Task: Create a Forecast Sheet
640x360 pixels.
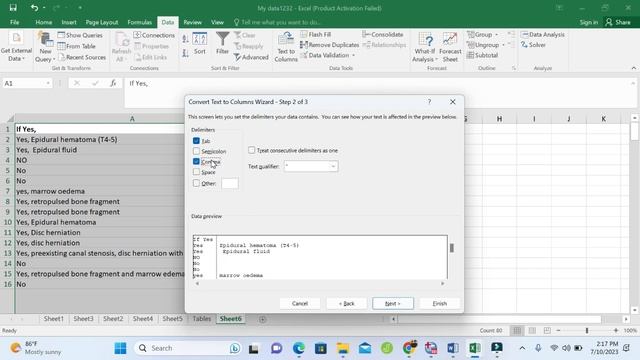Action: [450, 47]
